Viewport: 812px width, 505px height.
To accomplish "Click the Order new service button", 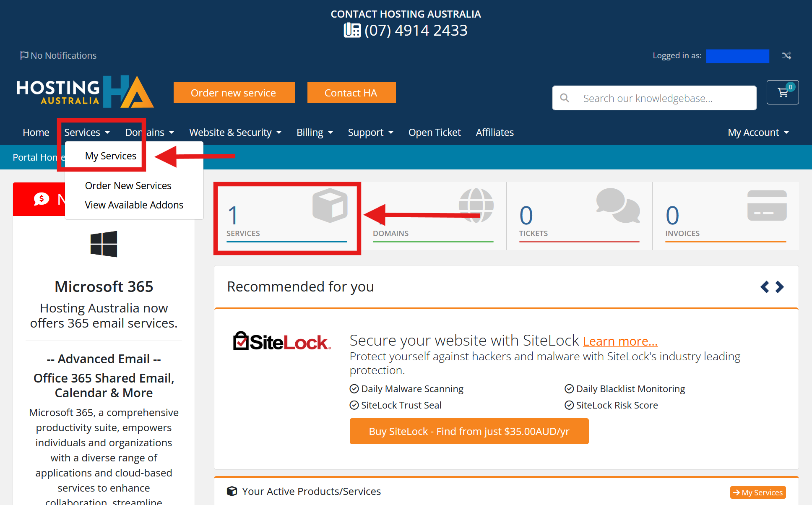I will tap(234, 93).
